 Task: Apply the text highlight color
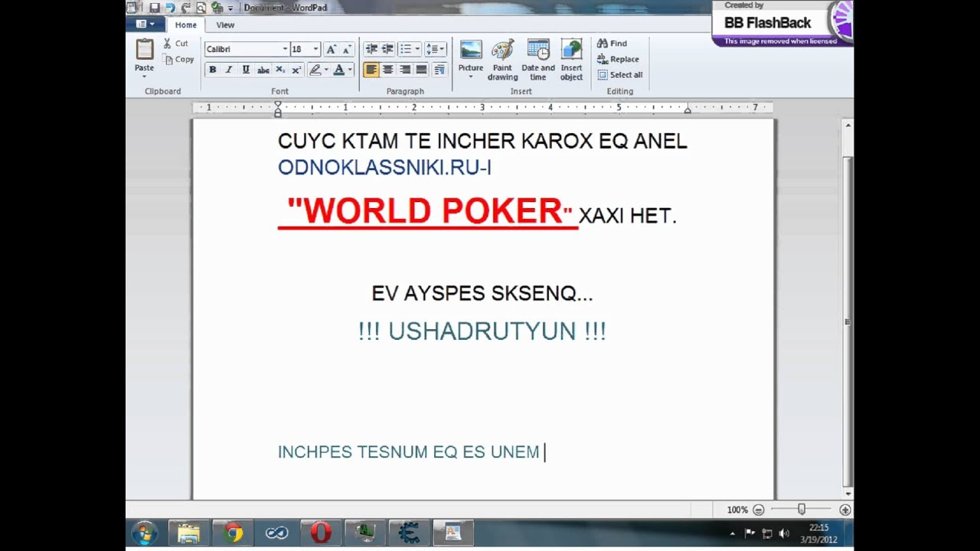pyautogui.click(x=315, y=70)
